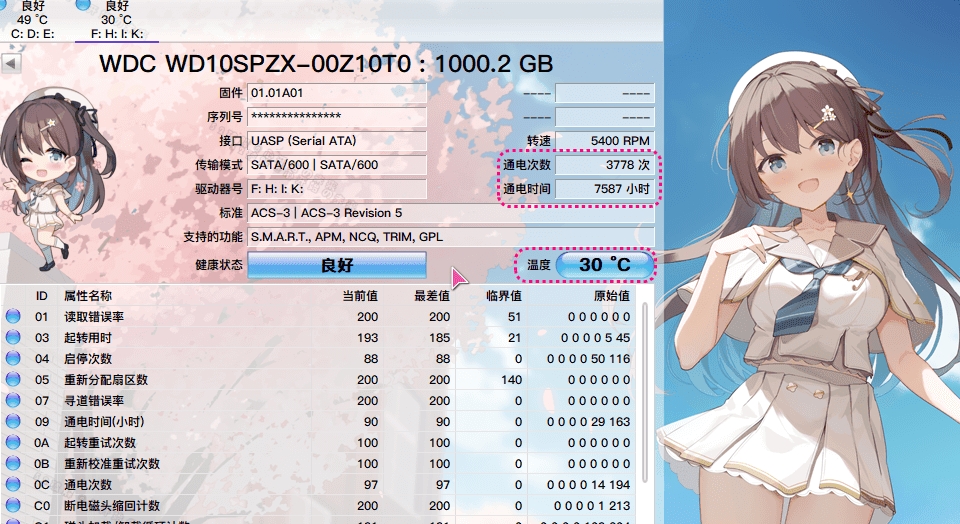
Task: Click the 支持的功能 field with S.M.A.R.T.
Action: (x=451, y=237)
